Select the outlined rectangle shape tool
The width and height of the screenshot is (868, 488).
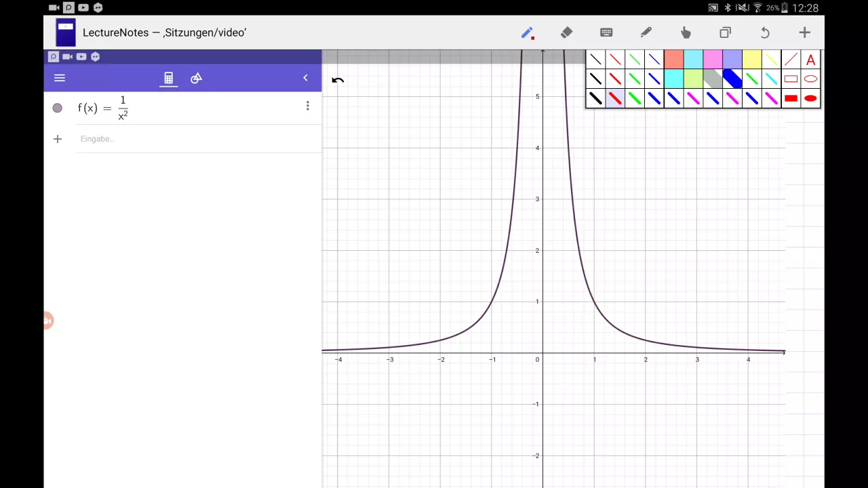(x=791, y=79)
